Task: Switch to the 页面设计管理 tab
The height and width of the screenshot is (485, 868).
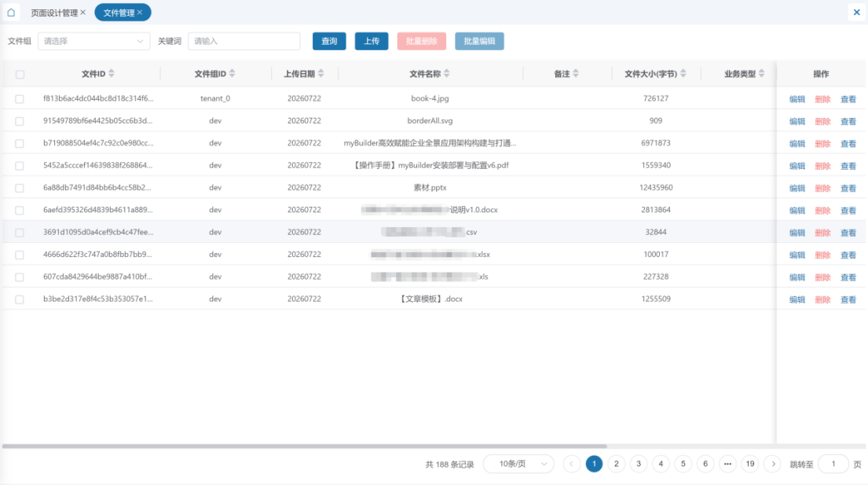Action: click(x=54, y=13)
